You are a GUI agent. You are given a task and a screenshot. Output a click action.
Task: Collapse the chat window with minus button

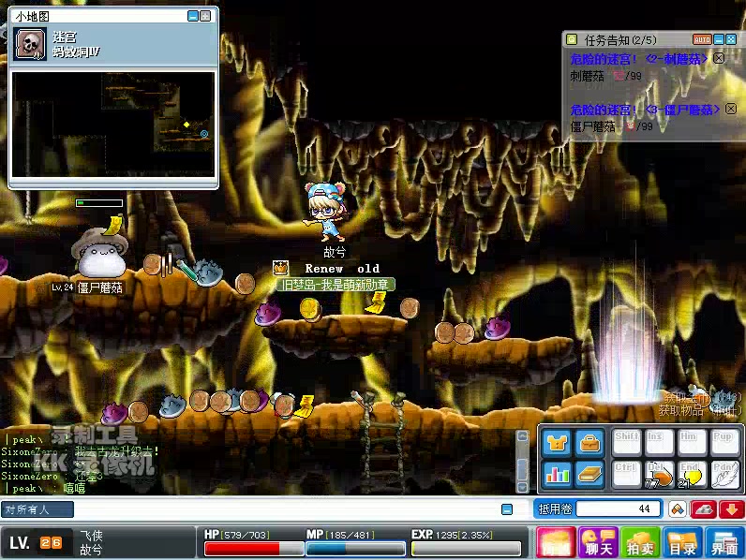pos(507,509)
